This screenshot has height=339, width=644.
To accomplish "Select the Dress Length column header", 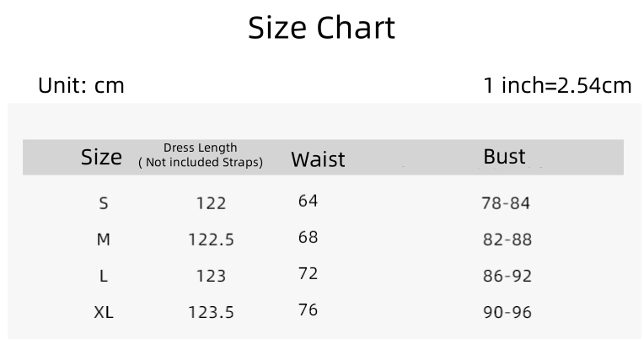I will click(201, 155).
